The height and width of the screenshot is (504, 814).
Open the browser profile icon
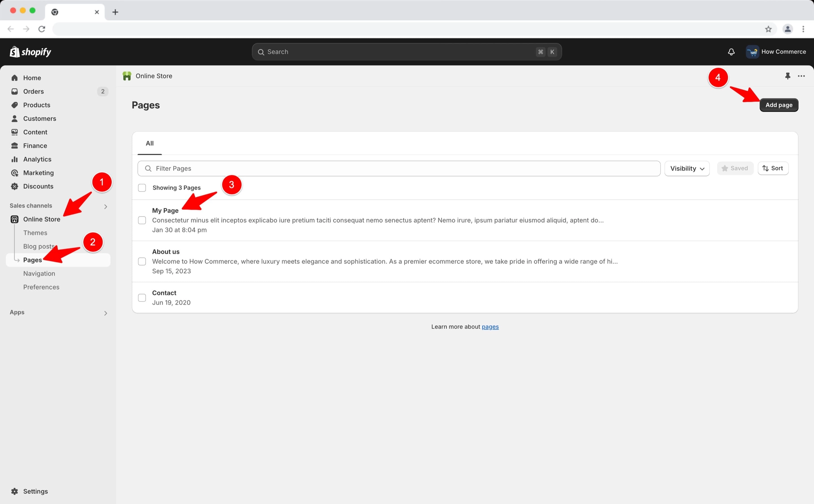click(788, 29)
